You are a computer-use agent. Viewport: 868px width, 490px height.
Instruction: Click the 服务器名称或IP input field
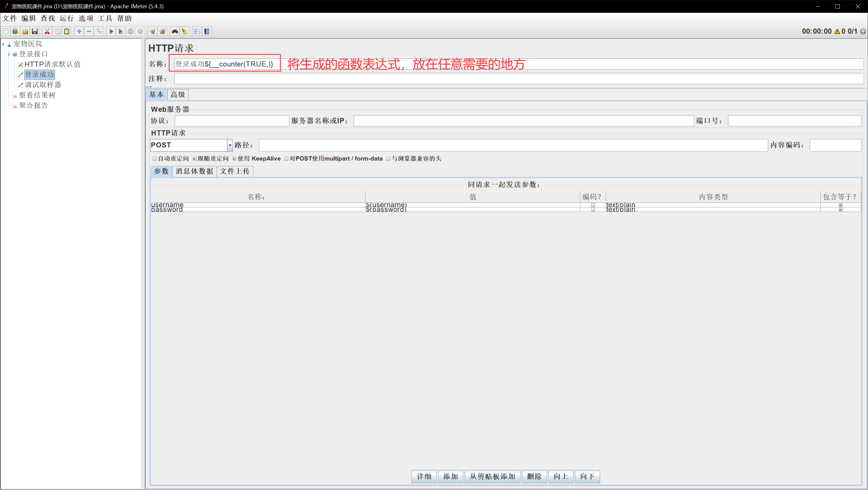click(x=523, y=121)
